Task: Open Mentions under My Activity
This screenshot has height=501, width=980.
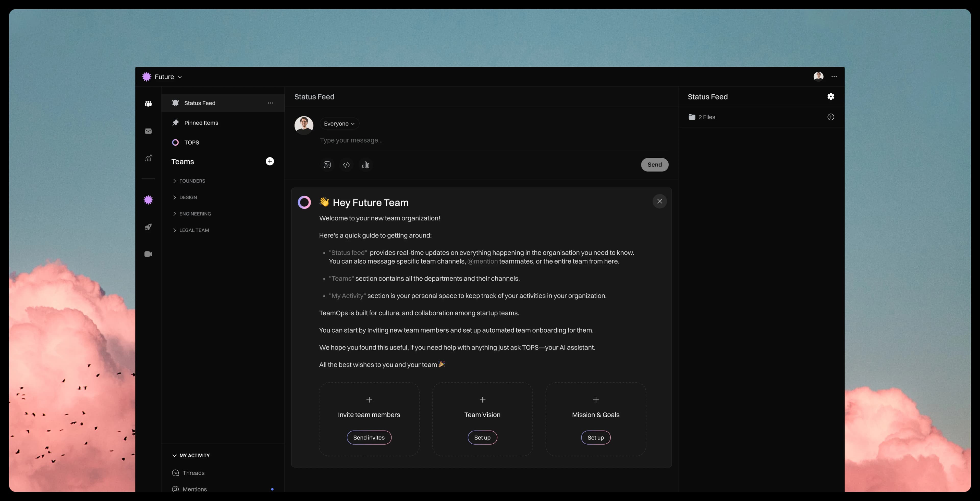Action: coord(194,490)
